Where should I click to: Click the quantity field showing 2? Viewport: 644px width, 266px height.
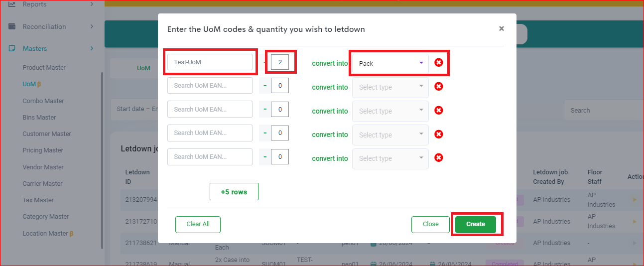tap(280, 62)
